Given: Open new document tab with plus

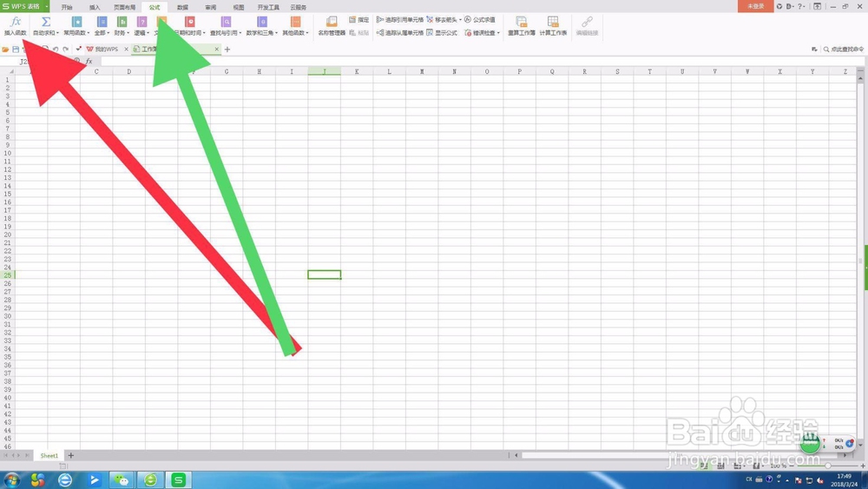Looking at the screenshot, I should point(227,50).
